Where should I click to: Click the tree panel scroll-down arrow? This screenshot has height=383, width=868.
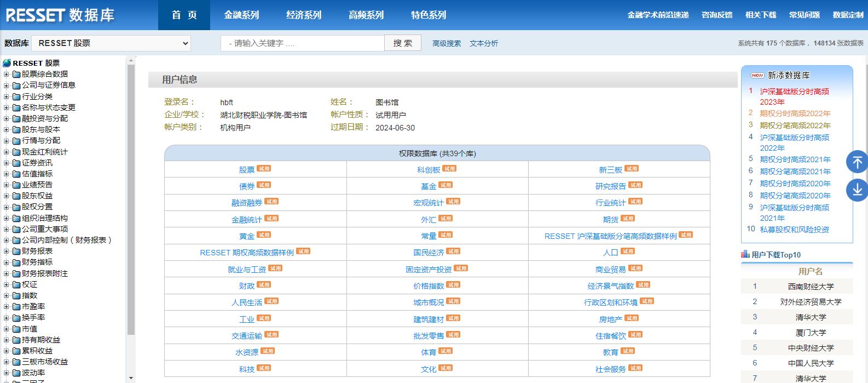131,378
